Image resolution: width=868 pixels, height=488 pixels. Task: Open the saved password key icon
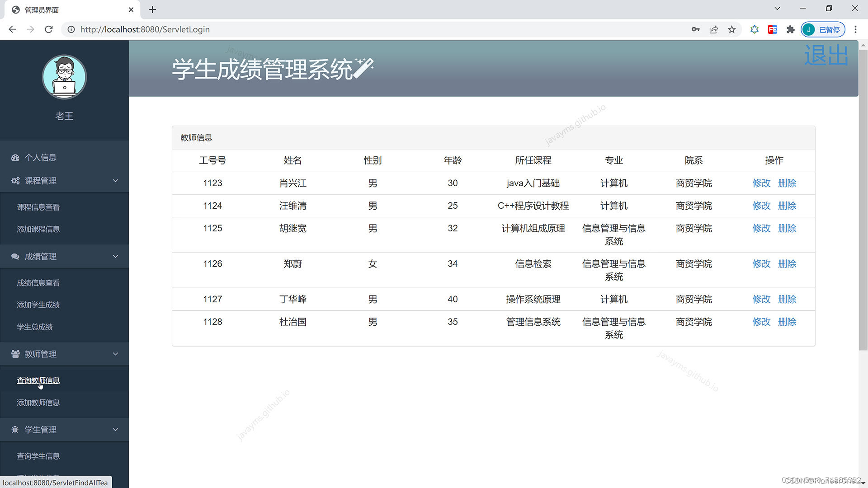point(695,29)
